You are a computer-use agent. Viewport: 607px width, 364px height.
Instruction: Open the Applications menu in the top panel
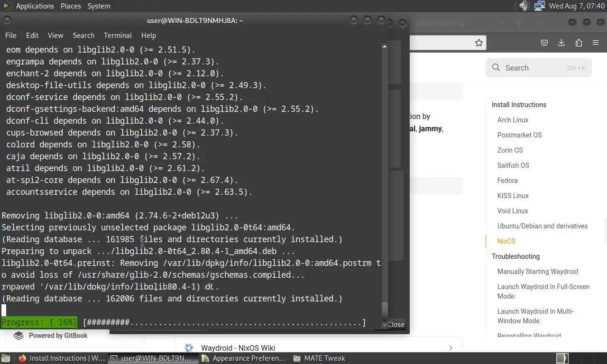click(35, 6)
